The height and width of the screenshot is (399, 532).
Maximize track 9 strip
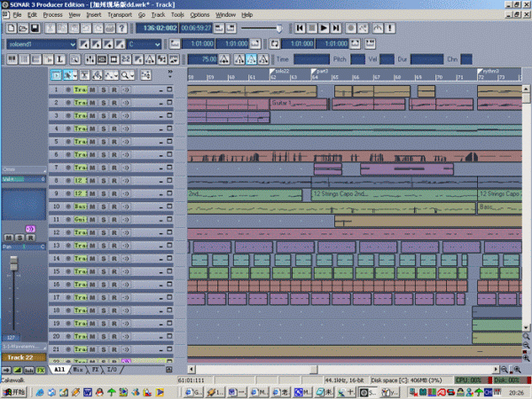169,193
